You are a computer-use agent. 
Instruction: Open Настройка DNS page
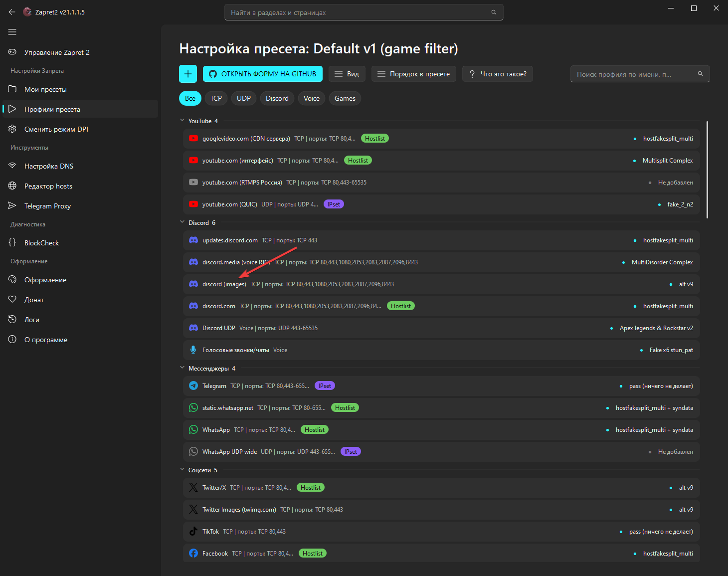(x=80, y=166)
